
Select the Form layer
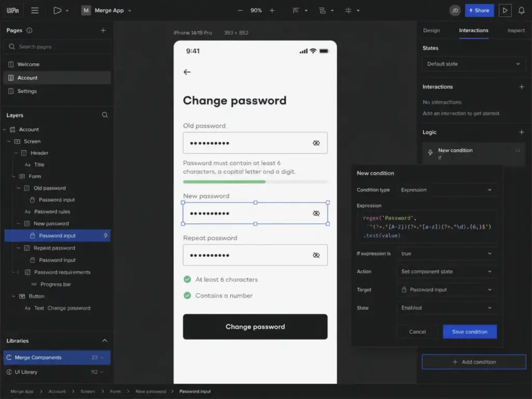35,177
